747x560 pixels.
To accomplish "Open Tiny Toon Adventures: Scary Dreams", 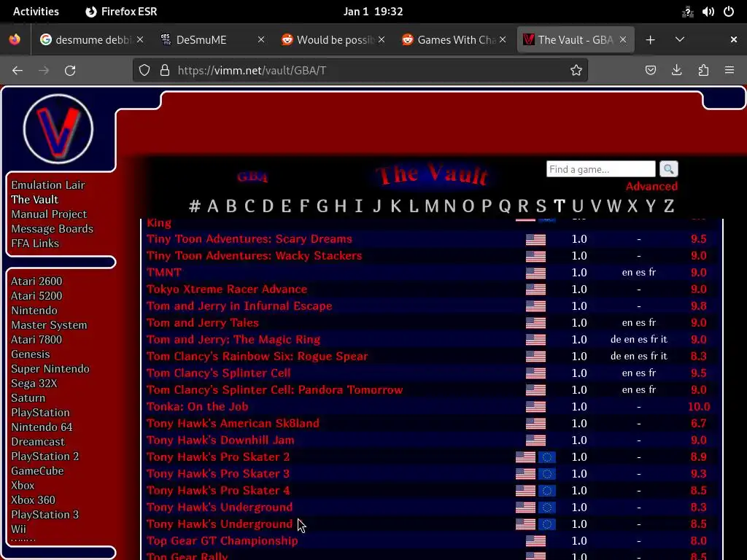I will [x=249, y=239].
